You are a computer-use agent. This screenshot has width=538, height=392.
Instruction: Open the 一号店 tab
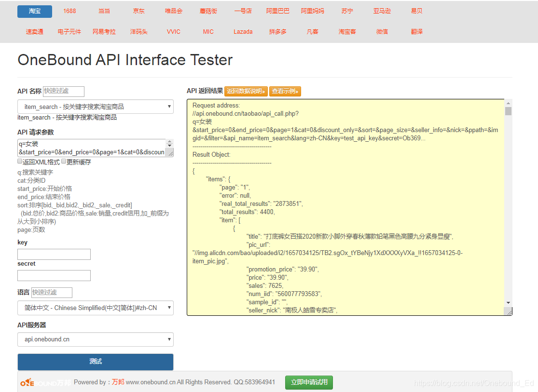pos(243,11)
